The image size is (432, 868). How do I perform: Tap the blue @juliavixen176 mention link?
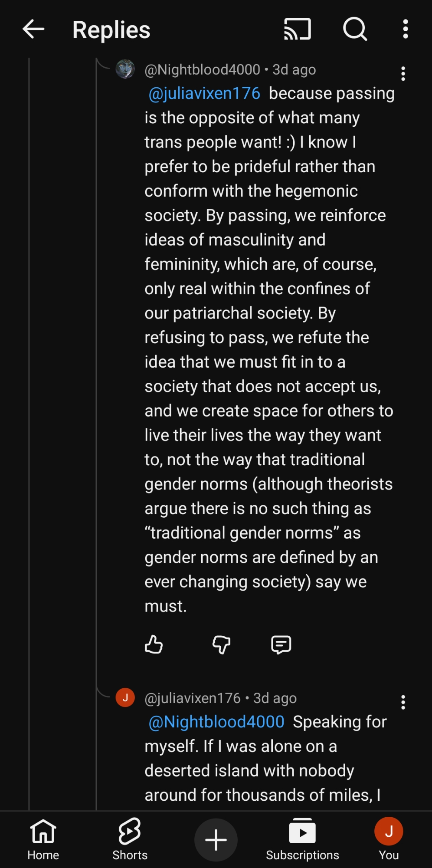(x=204, y=93)
